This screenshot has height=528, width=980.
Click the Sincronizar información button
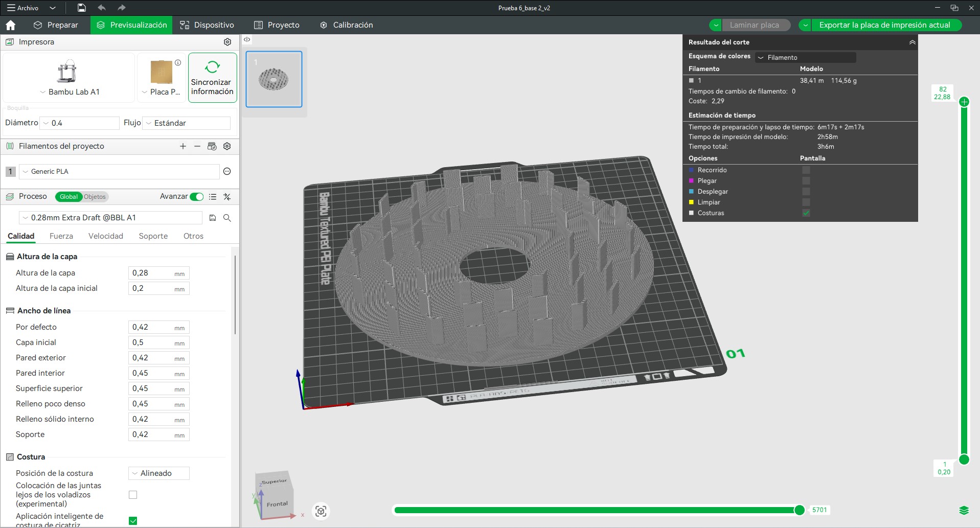point(212,78)
